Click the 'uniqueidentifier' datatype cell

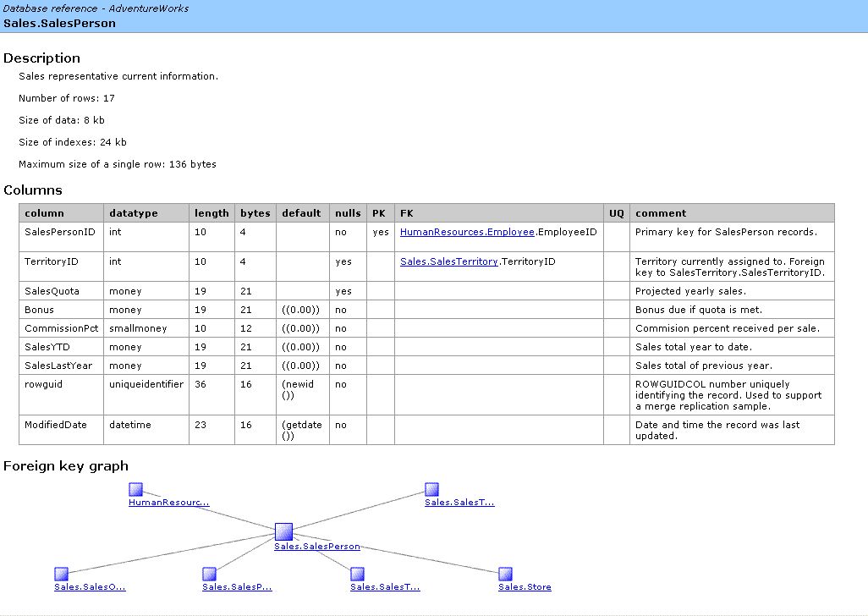pyautogui.click(x=146, y=394)
